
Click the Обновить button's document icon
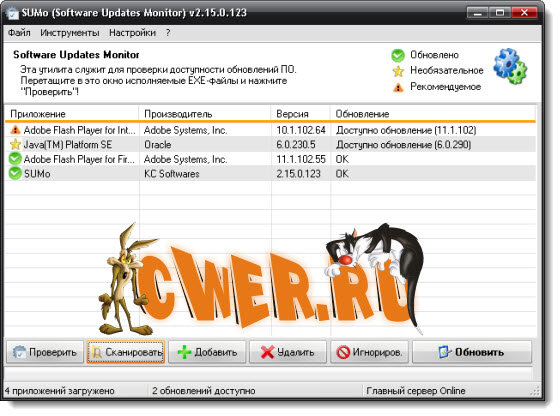click(445, 352)
